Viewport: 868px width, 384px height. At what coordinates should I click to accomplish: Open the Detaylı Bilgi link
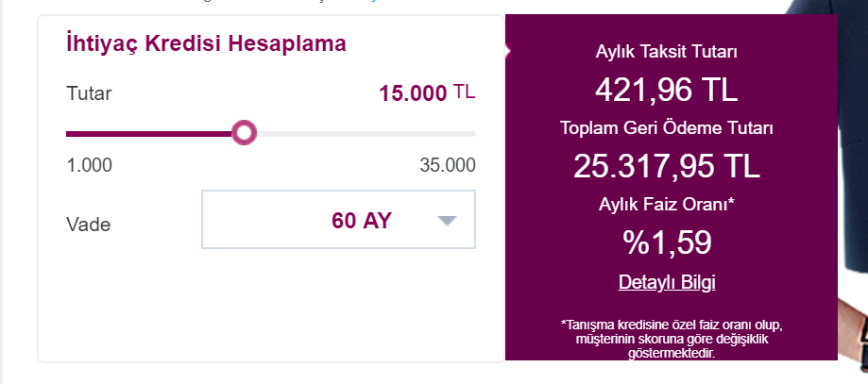coord(667,282)
